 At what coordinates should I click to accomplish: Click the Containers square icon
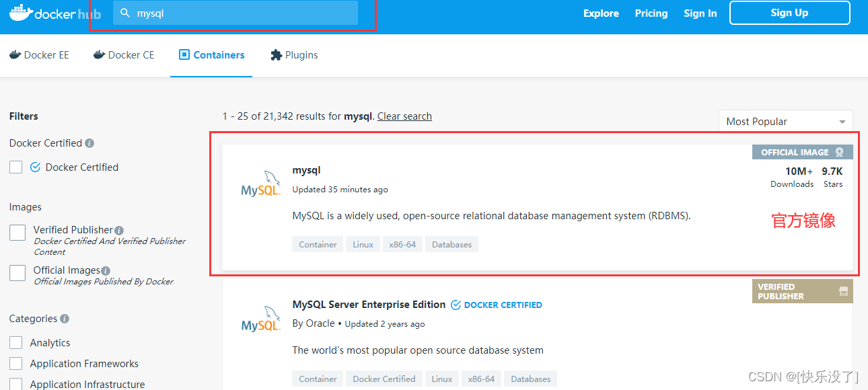(184, 55)
